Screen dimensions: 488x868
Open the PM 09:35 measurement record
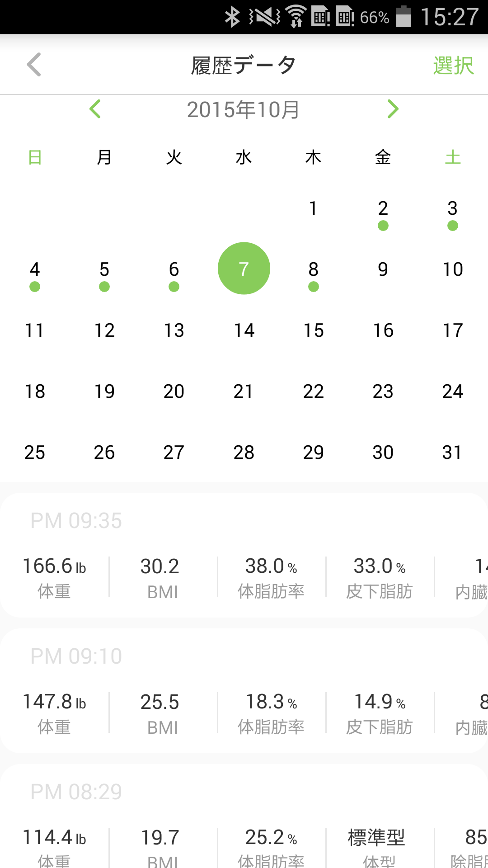244,555
